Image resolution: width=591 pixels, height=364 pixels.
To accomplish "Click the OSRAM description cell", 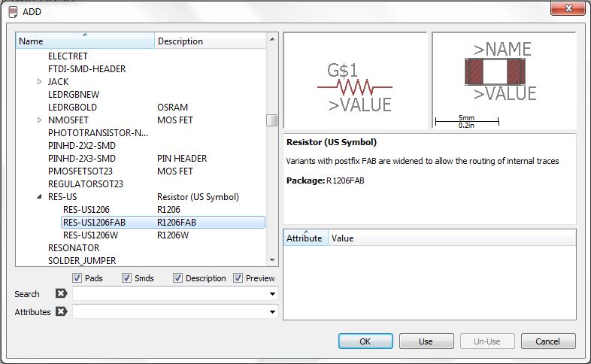I will point(173,108).
